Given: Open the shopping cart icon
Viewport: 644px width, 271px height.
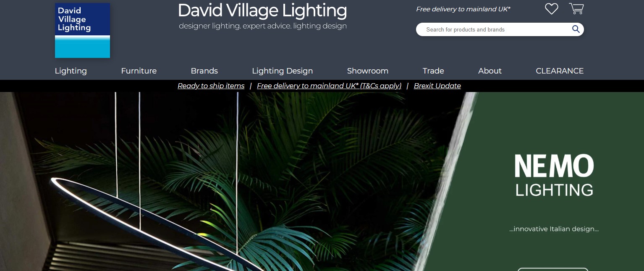Looking at the screenshot, I should [576, 8].
